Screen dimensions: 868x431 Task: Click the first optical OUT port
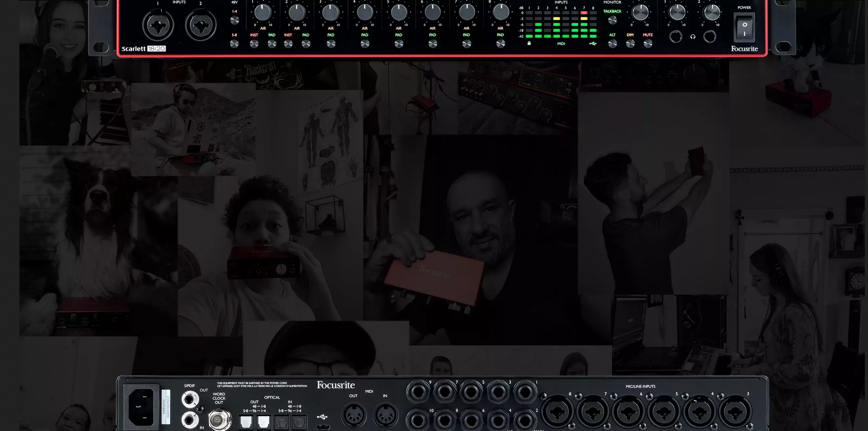(x=246, y=422)
